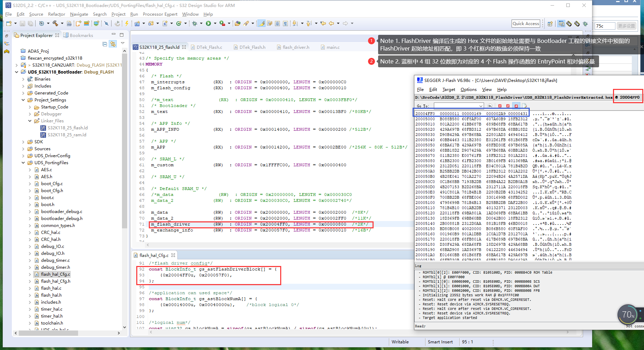The width and height of the screenshot is (644, 350).
Task: Click the 2-byte view icon in J-Flash
Action: coord(508,106)
